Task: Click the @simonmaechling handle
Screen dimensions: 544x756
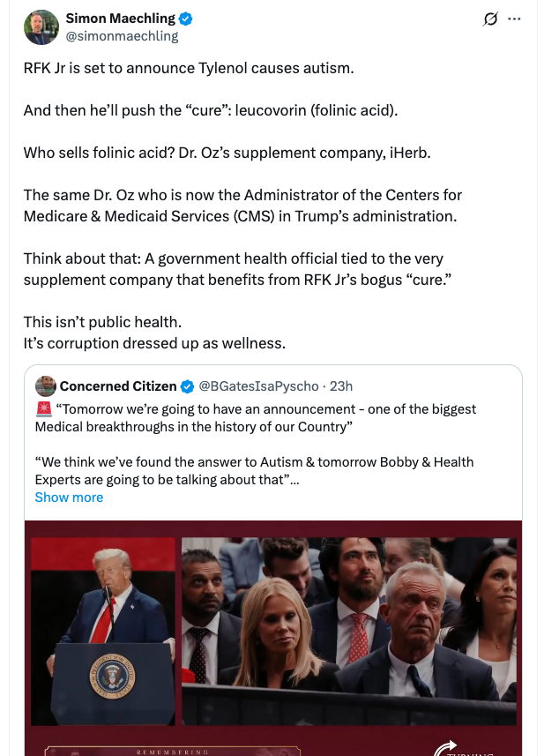Action: point(122,36)
